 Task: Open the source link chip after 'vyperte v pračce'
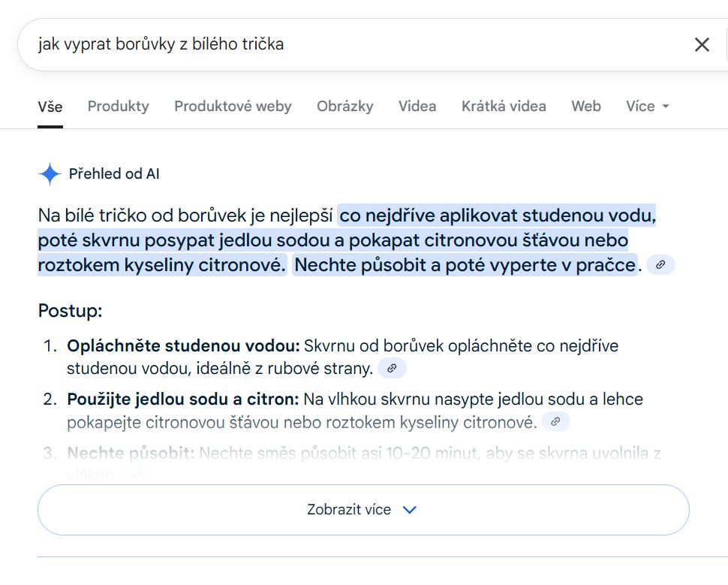(x=660, y=265)
